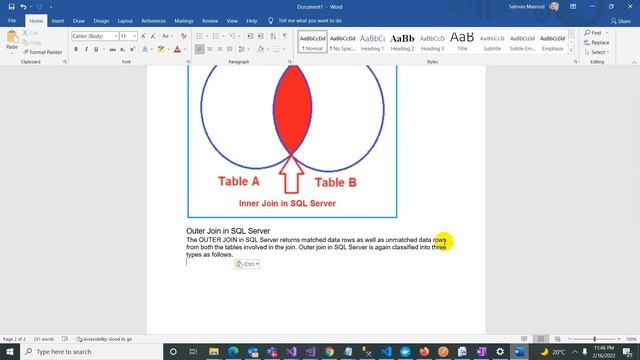Select Align Left
The image size is (640, 360).
[x=199, y=49]
